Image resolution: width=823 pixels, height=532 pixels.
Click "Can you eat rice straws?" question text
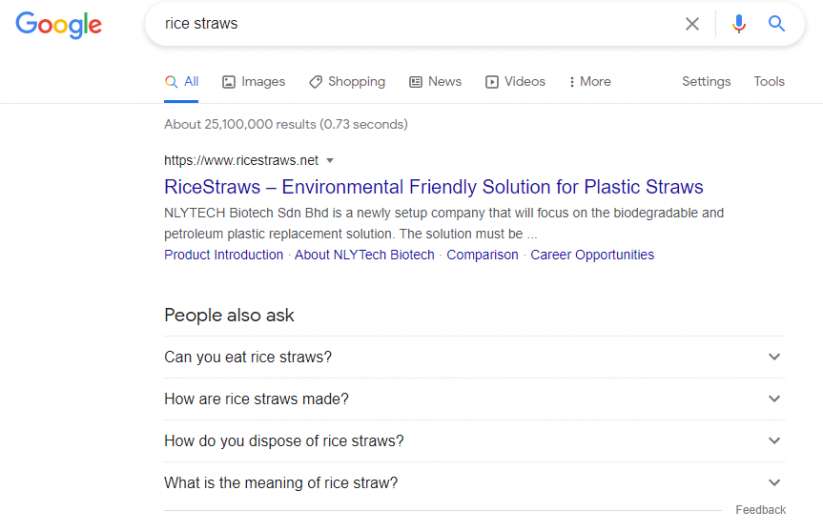point(248,357)
